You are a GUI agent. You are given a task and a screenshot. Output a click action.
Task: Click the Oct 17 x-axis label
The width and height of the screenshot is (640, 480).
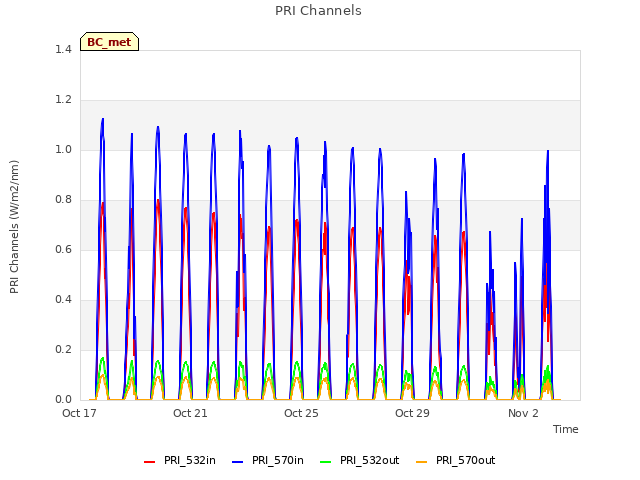click(x=79, y=413)
